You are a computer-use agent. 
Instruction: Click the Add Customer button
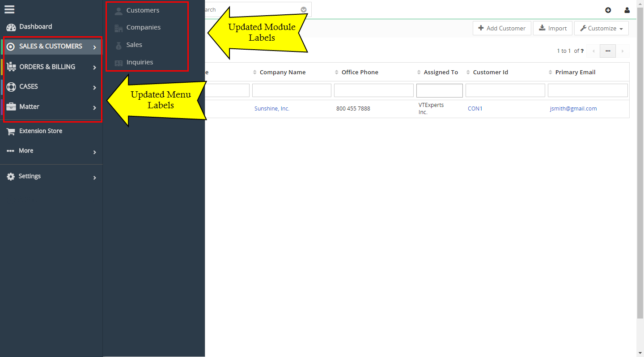[502, 28]
